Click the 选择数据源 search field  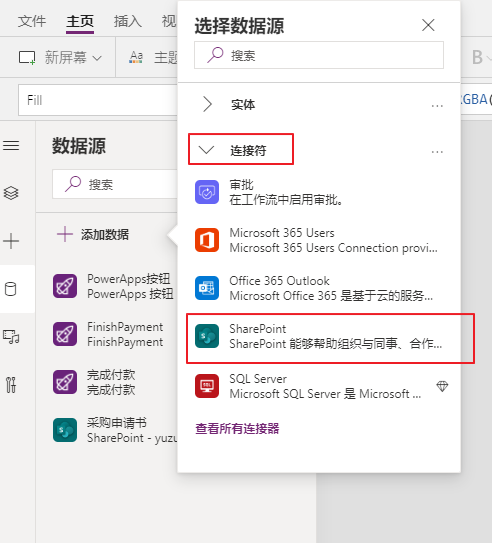pyautogui.click(x=319, y=55)
